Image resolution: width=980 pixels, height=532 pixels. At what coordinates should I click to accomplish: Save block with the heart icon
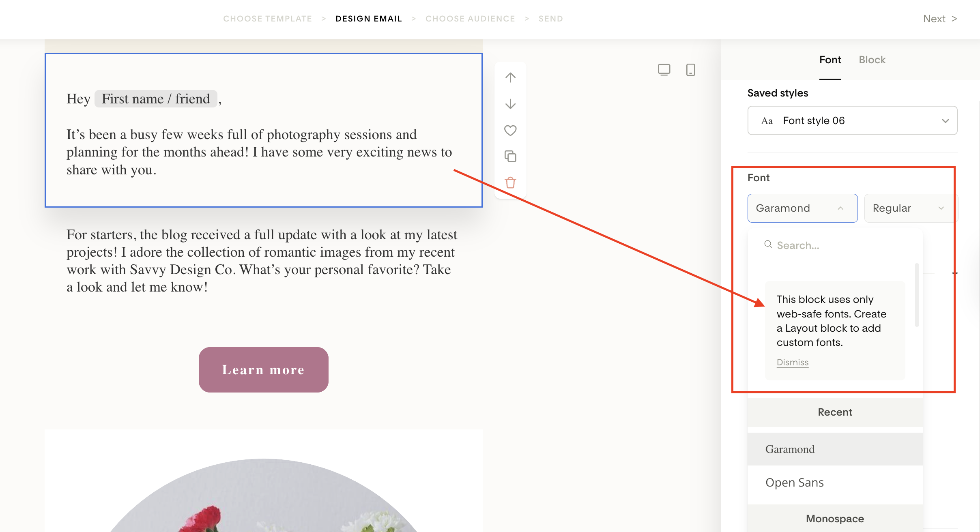[510, 130]
